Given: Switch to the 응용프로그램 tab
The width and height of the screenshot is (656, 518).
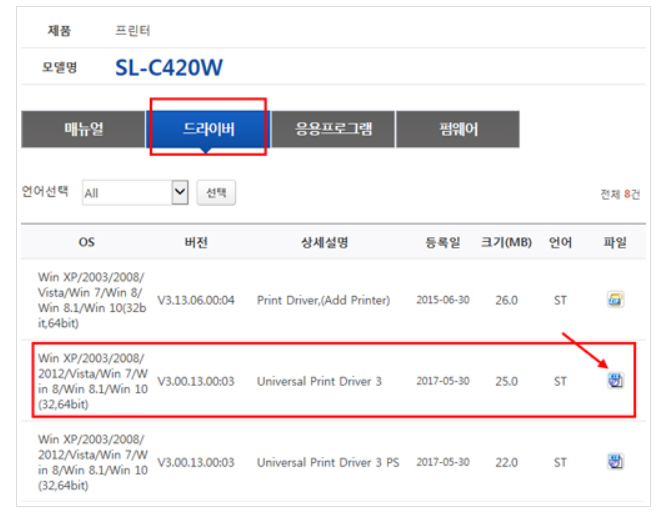Looking at the screenshot, I should pos(333,129).
